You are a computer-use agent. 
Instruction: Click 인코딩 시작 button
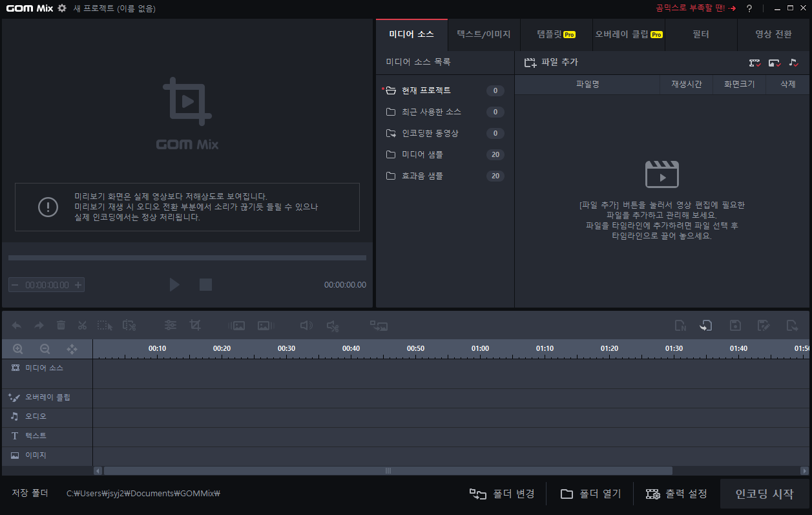point(764,494)
